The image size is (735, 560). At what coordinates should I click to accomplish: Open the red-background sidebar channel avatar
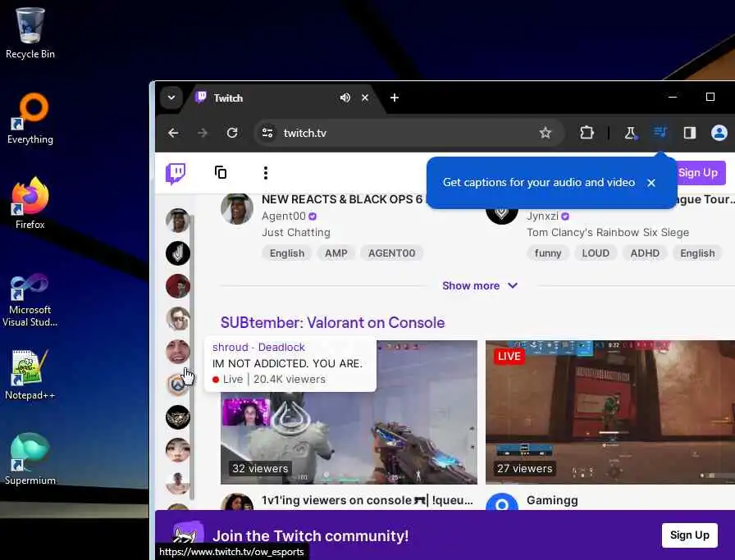tap(178, 286)
